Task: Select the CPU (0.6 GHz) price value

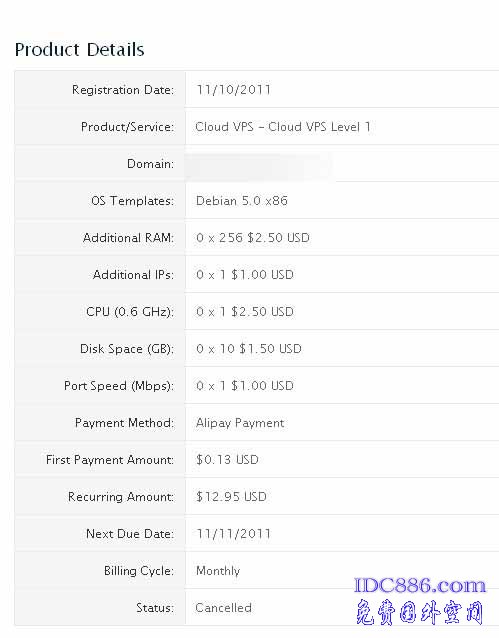Action: coord(245,312)
